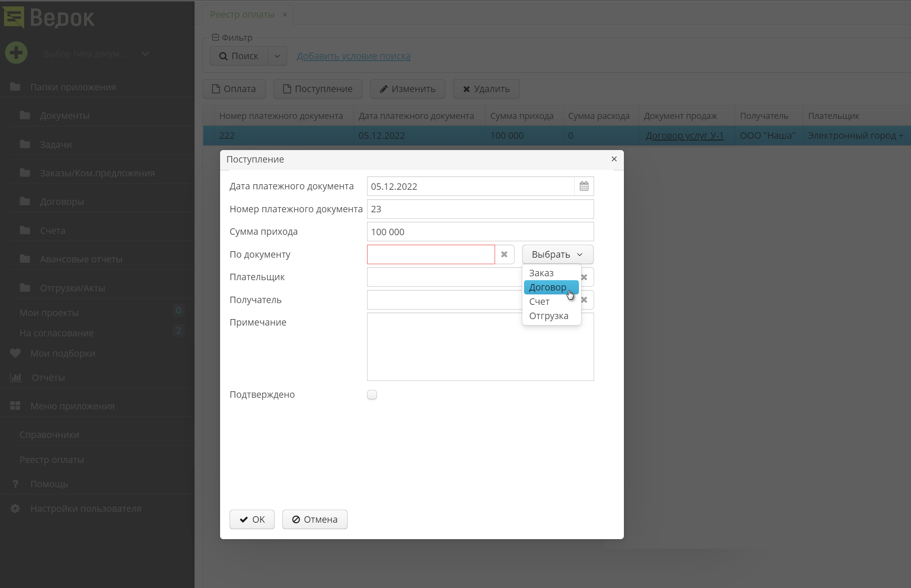
Task: Expand the Выбрать dropdown
Action: click(x=557, y=254)
